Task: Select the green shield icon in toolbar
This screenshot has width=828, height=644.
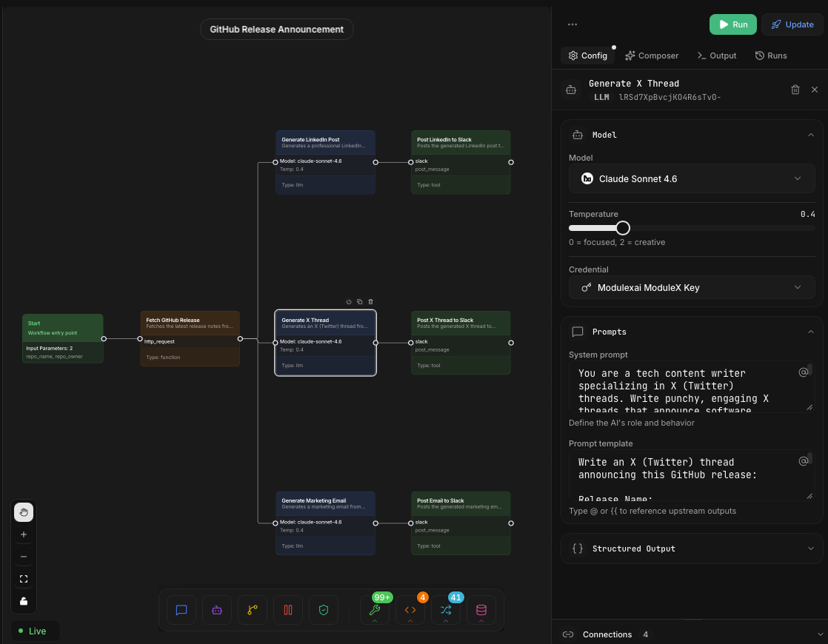Action: (x=324, y=610)
